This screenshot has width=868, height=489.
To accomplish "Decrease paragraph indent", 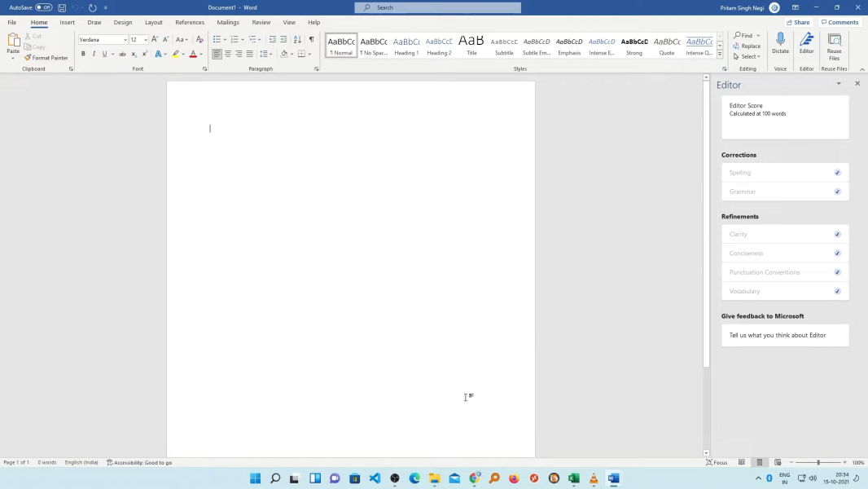I will [272, 39].
